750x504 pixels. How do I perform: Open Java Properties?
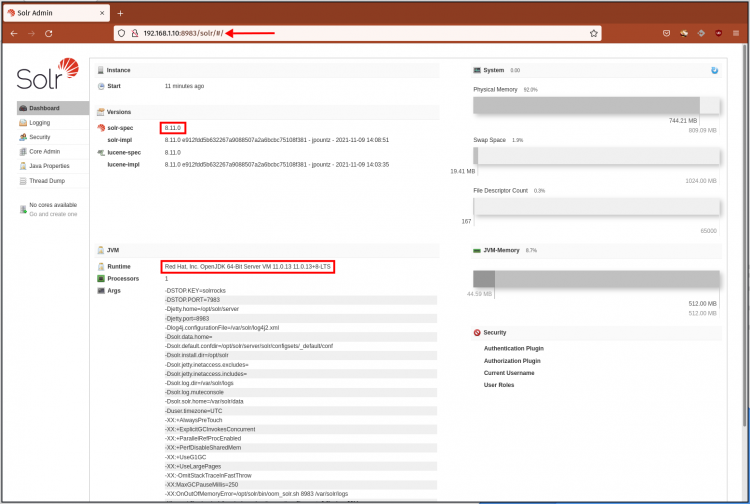click(53, 166)
